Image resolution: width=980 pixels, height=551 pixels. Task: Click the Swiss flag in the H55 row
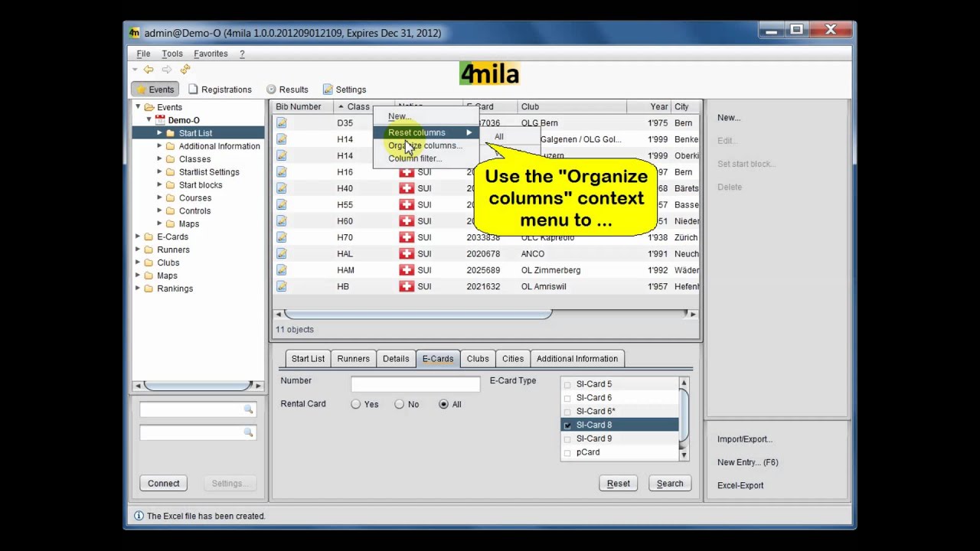(407, 205)
